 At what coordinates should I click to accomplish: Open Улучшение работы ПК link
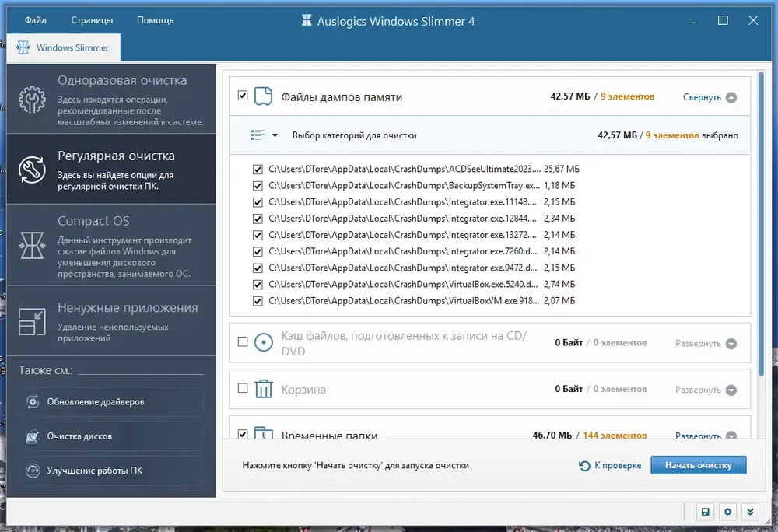[111, 471]
